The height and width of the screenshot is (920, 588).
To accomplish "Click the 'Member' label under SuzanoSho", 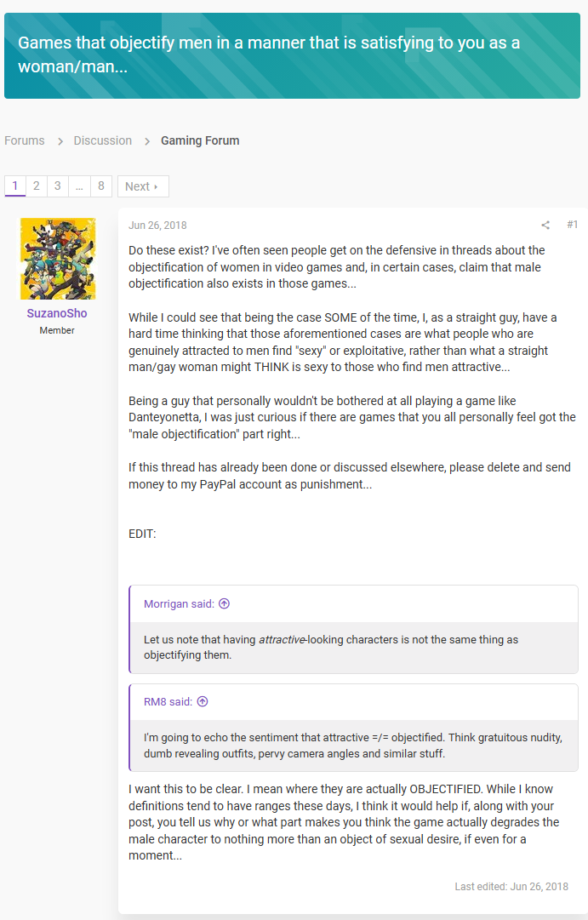I will 57,330.
